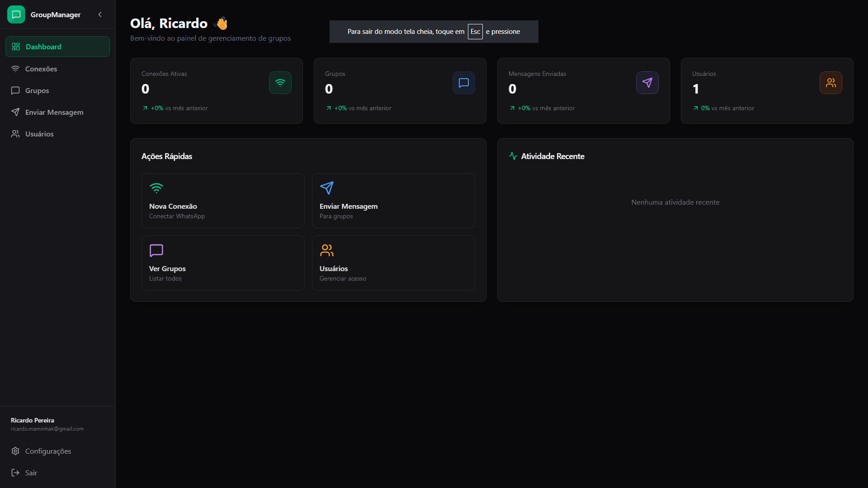
Task: Click the GroupManager green chat logo
Action: click(16, 14)
